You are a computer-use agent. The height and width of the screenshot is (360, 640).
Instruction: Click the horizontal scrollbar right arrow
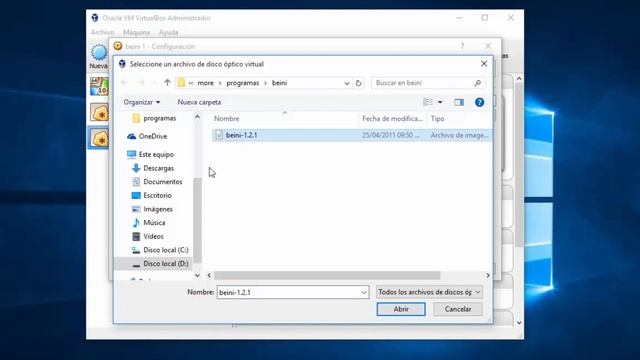488,276
